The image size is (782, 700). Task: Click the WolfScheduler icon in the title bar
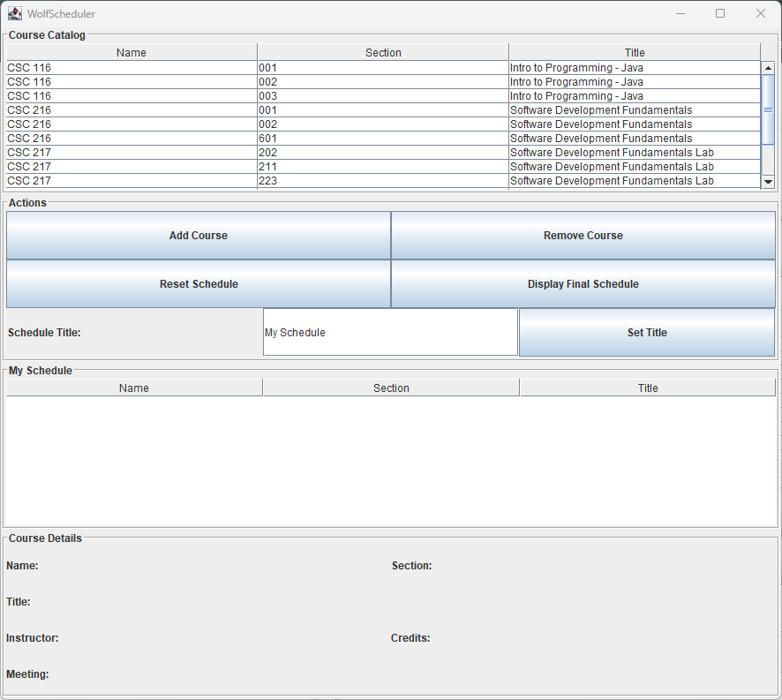pos(14,13)
